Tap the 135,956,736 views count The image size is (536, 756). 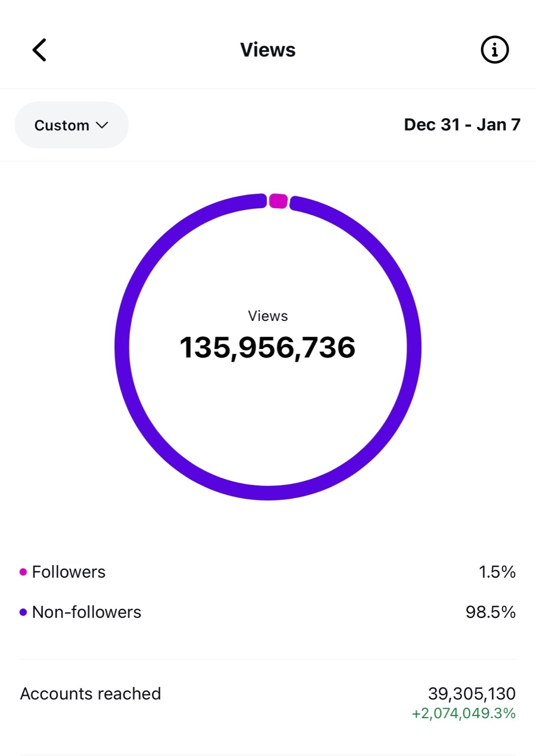tap(268, 347)
